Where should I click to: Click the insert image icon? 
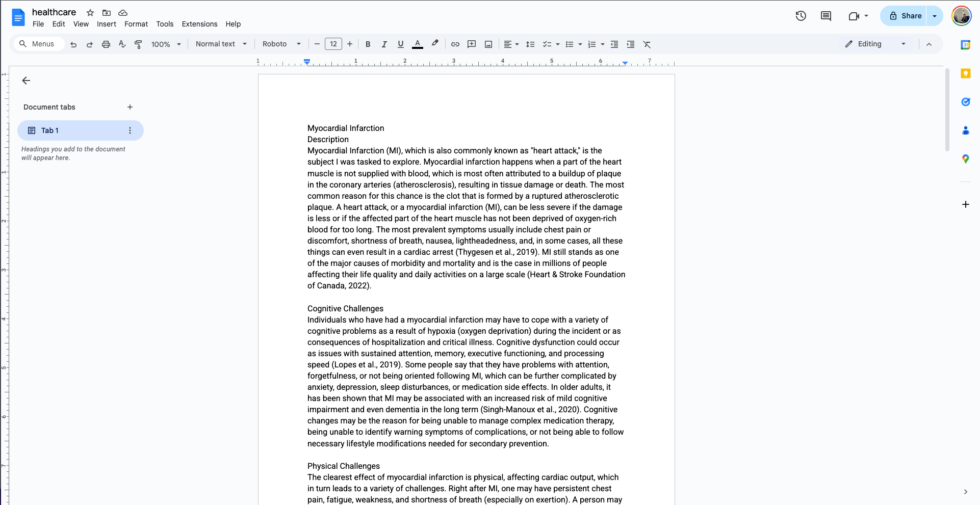tap(488, 44)
